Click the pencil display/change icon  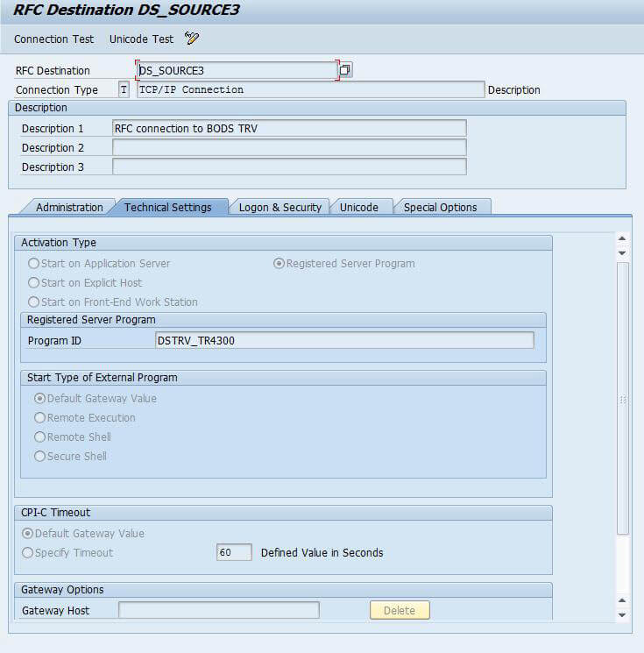192,39
